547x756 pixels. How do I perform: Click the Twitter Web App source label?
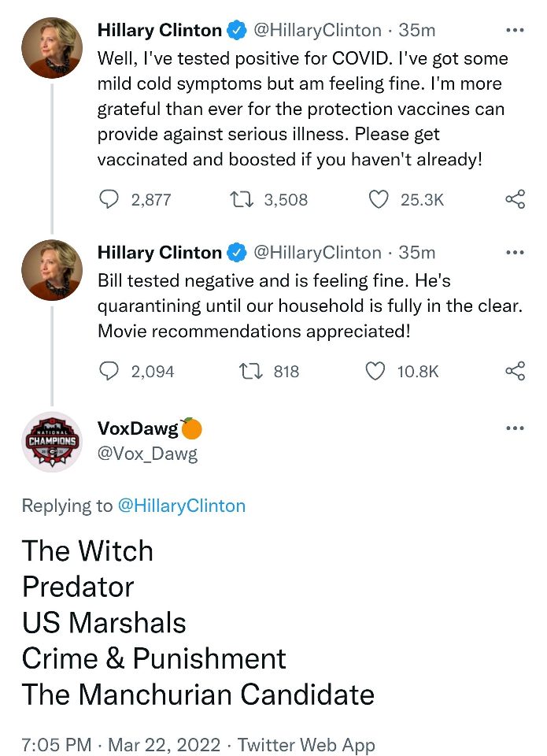[306, 743]
